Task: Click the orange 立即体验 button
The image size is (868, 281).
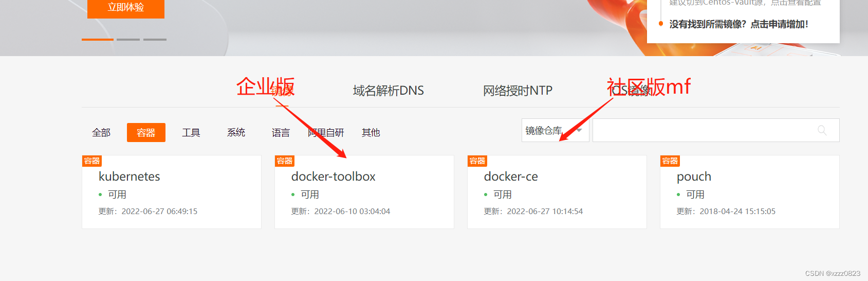Action: pyautogui.click(x=126, y=8)
